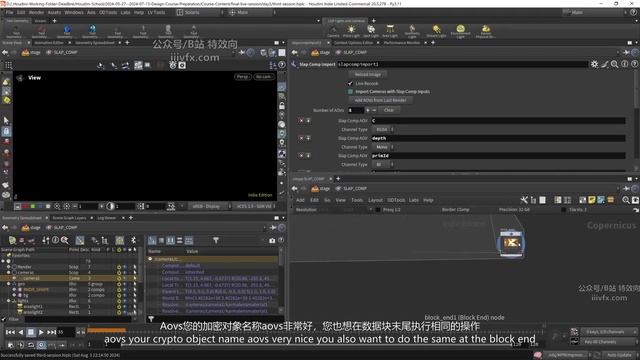Click the Reload Image button

click(368, 75)
